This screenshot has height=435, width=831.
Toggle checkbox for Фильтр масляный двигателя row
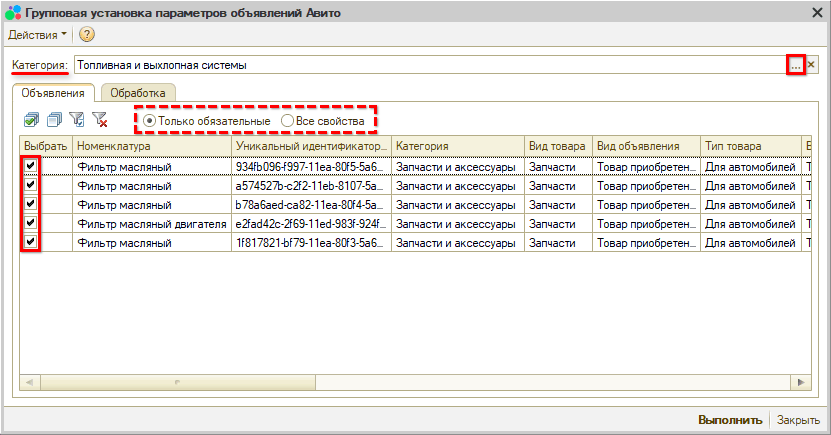[31, 223]
